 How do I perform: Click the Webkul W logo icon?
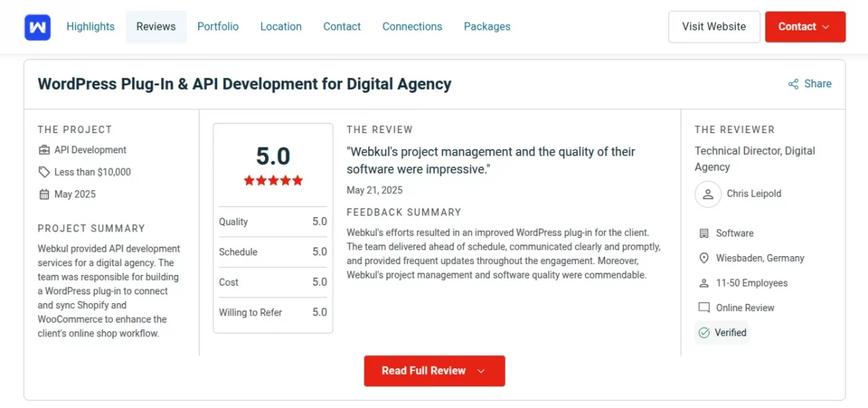37,27
